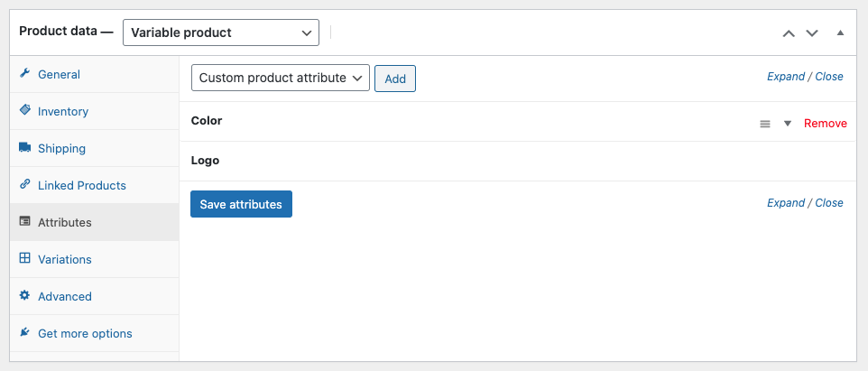This screenshot has height=371, width=868.
Task: Click the Shipping truck icon
Action: (24, 147)
